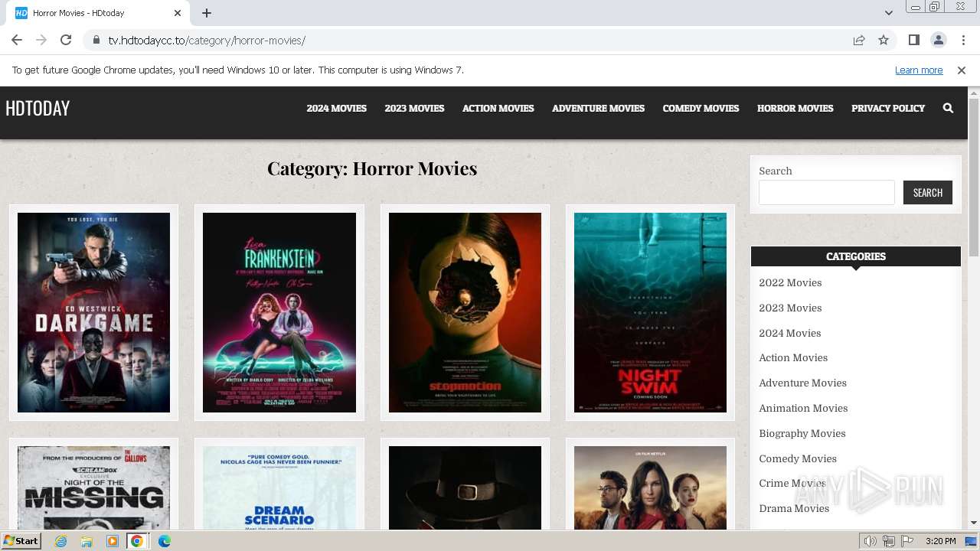Click the CATEGORIES sidebar header
The image size is (980, 551).
(x=856, y=256)
